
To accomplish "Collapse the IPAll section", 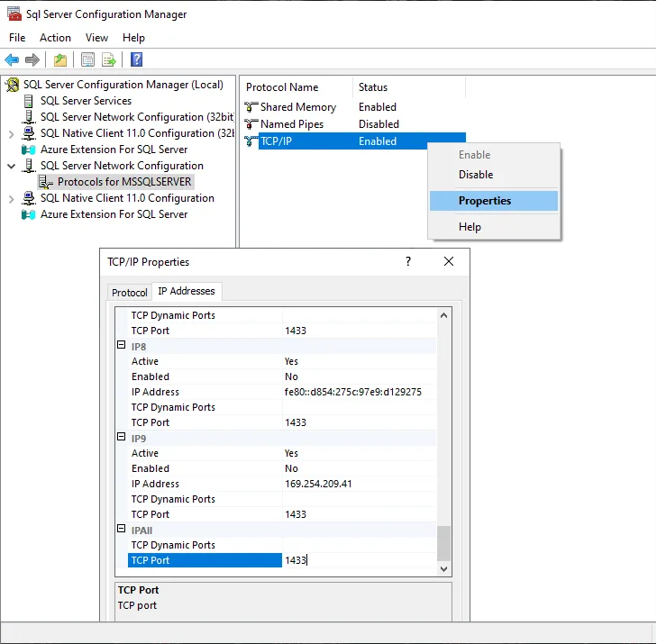I will [x=121, y=529].
